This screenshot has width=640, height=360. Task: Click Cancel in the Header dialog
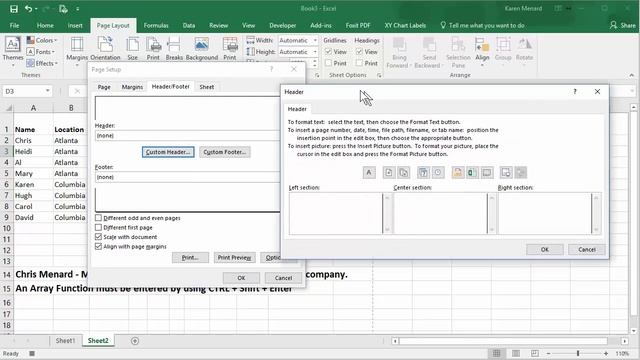click(587, 249)
